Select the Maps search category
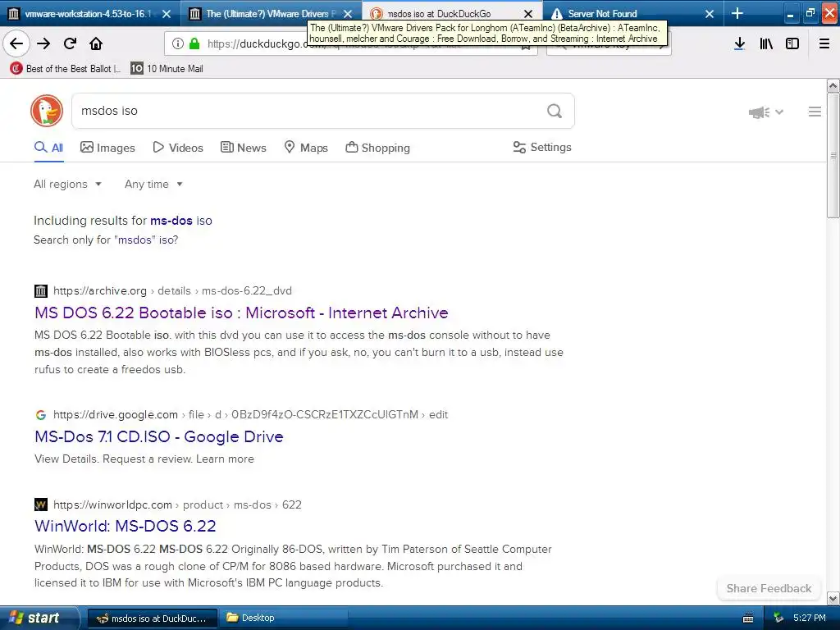This screenshot has height=630, width=840. pyautogui.click(x=306, y=148)
